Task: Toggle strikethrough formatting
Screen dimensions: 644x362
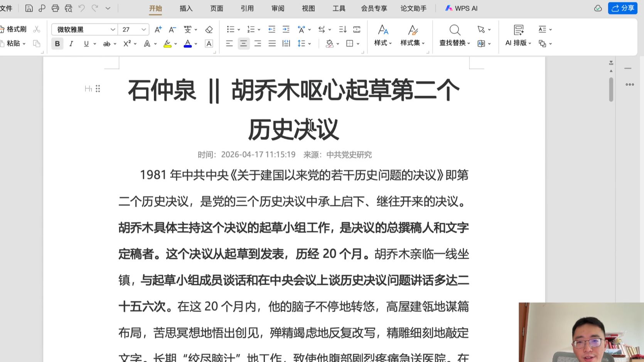Action: 107,44
